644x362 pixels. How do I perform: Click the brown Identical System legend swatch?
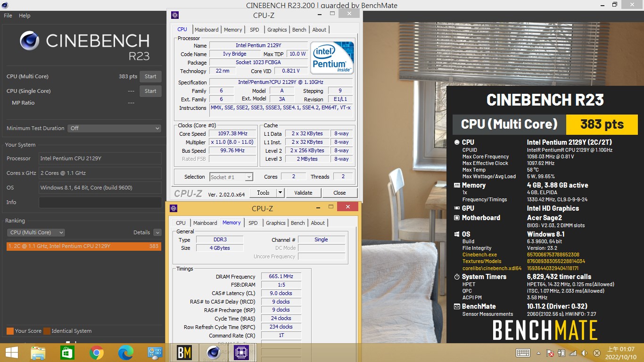pyautogui.click(x=47, y=331)
